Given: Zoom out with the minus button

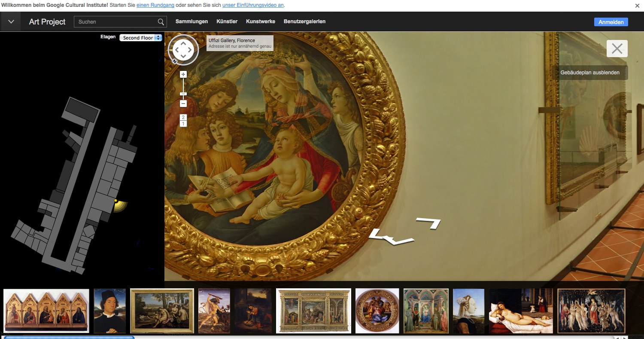Looking at the screenshot, I should coord(183,104).
